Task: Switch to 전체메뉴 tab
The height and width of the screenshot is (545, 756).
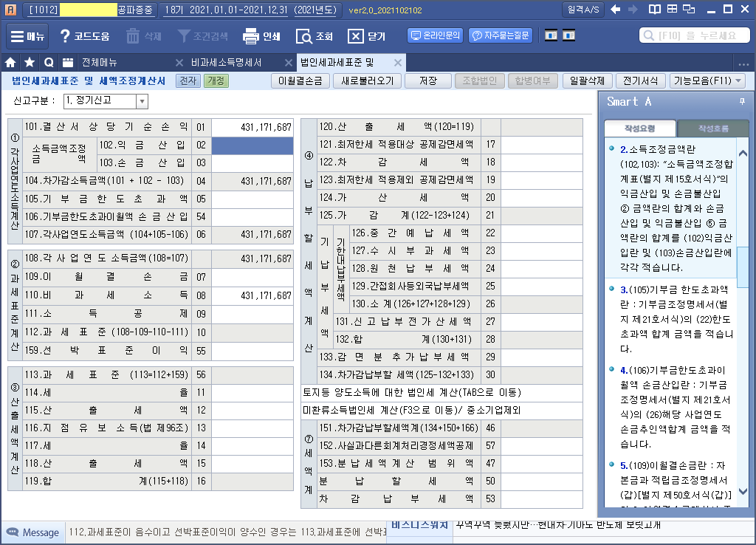Action: click(x=100, y=62)
